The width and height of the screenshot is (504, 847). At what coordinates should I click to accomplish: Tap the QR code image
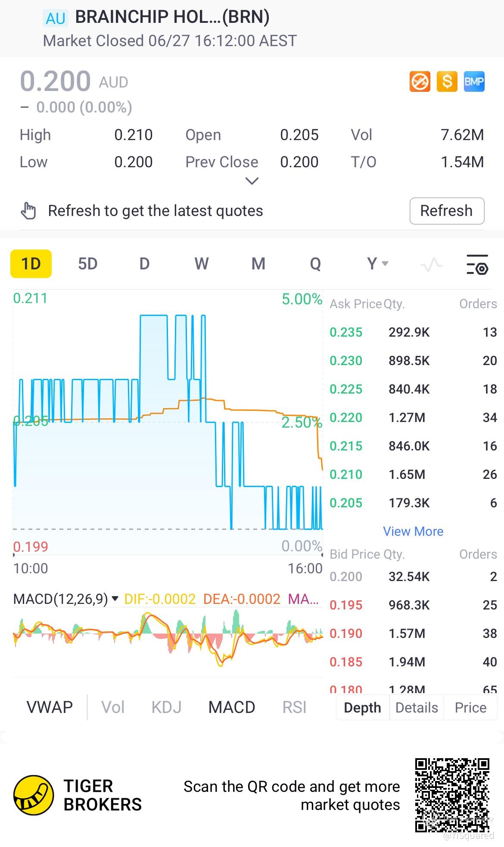tap(452, 795)
